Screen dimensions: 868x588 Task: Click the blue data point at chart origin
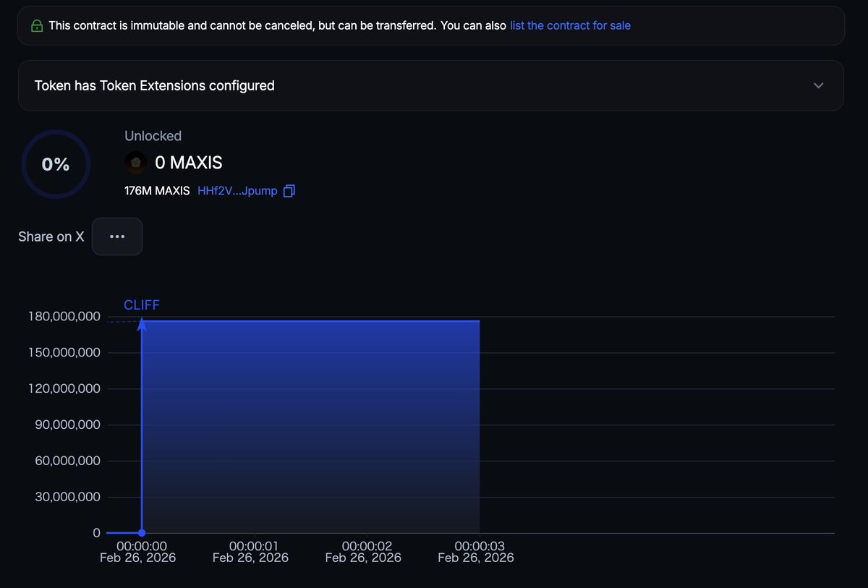tap(142, 532)
